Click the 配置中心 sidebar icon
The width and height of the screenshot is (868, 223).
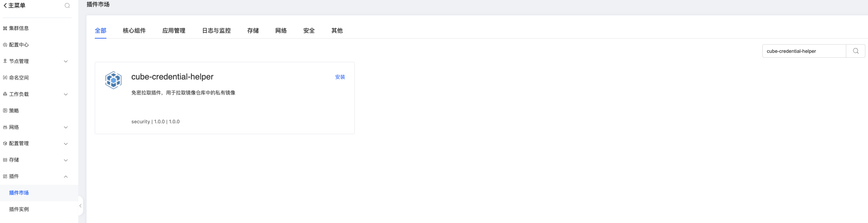pyautogui.click(x=5, y=45)
